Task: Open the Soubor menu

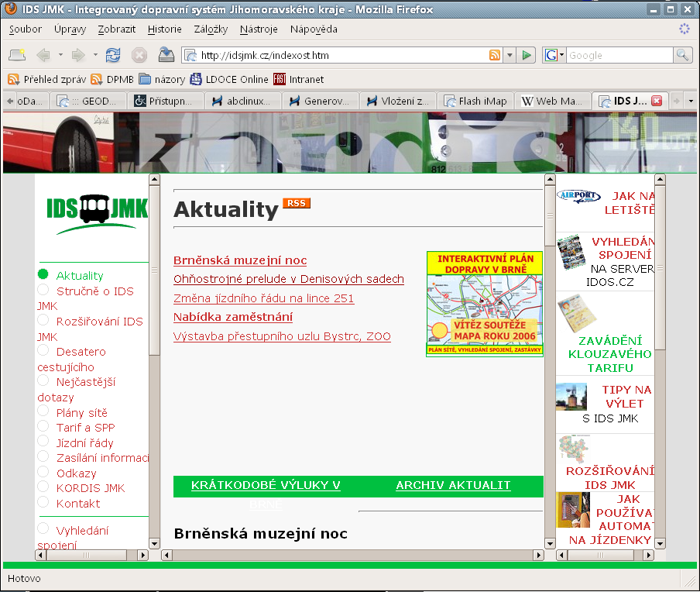Action: tap(26, 29)
